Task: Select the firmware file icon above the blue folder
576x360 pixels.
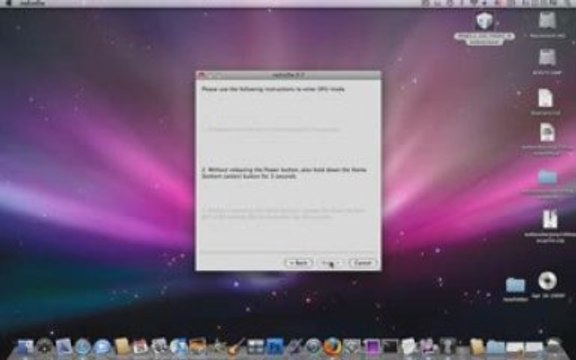Action: (x=547, y=132)
